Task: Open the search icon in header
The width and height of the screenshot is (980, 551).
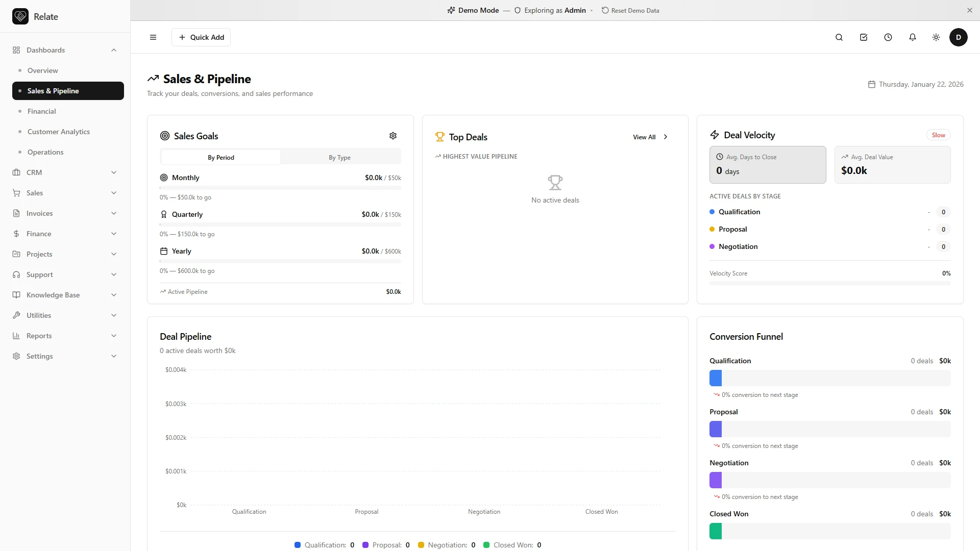Action: point(839,37)
